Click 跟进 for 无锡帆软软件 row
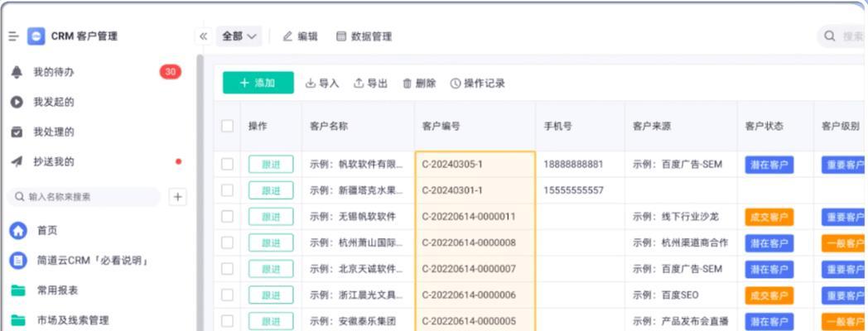 point(271,217)
